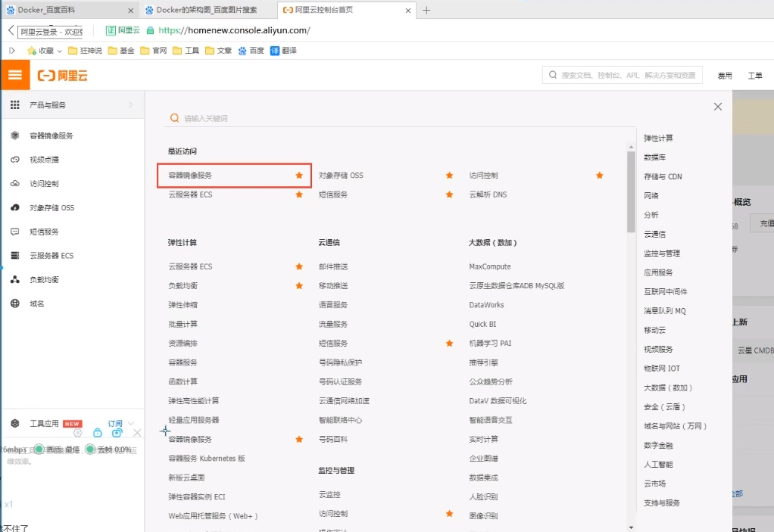Toggle favorite star for 对象存储 OSS
The height and width of the screenshot is (532, 774).
(449, 175)
